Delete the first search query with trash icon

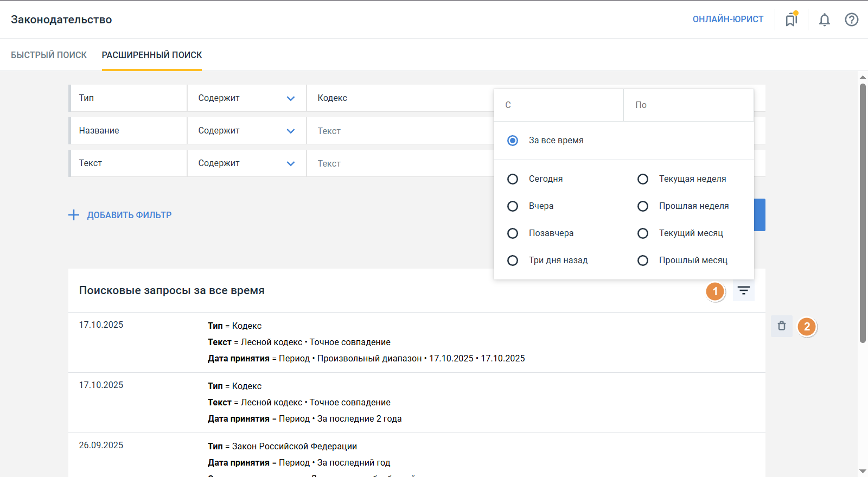[x=781, y=326]
